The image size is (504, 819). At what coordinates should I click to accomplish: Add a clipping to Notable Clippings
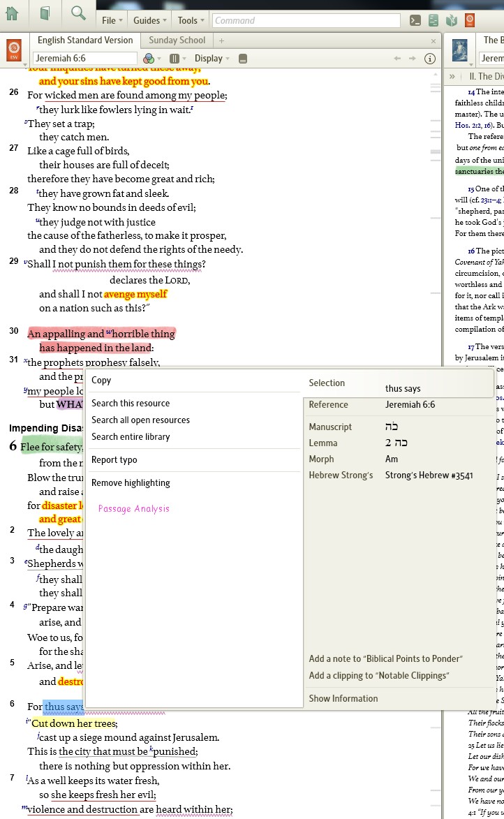378,675
